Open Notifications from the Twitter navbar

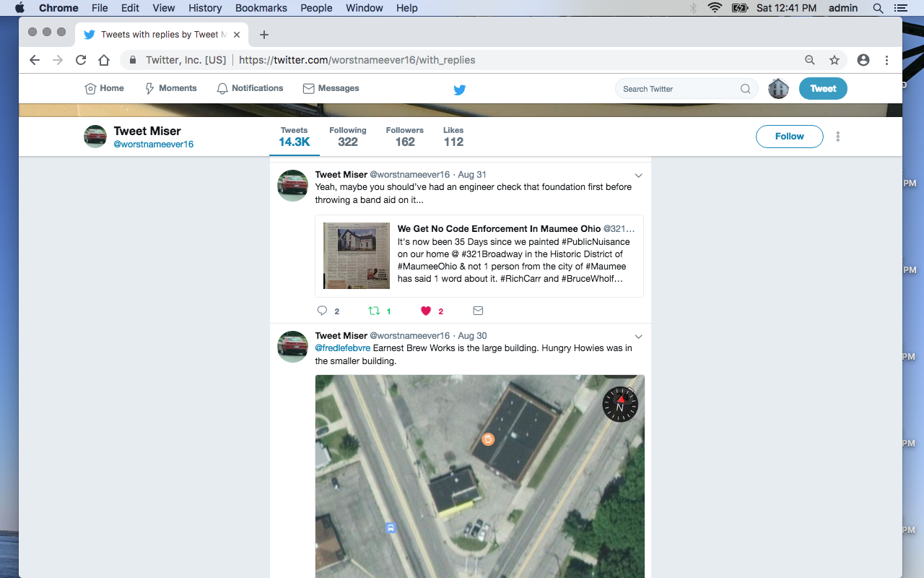pos(250,88)
